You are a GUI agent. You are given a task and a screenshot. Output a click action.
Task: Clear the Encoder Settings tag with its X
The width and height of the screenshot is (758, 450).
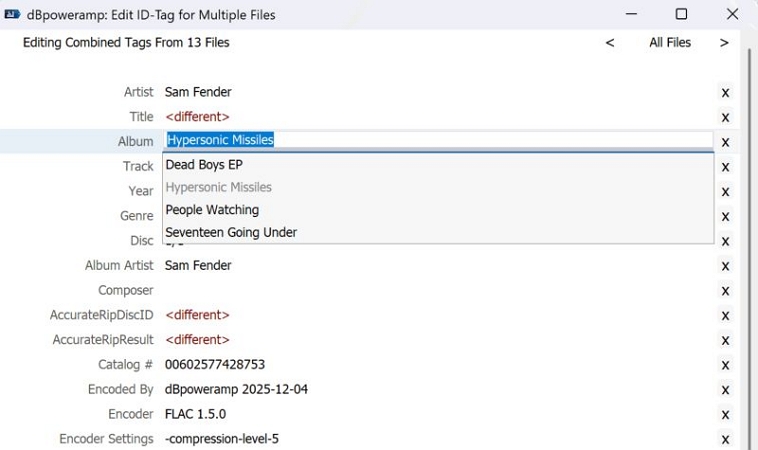click(x=725, y=439)
